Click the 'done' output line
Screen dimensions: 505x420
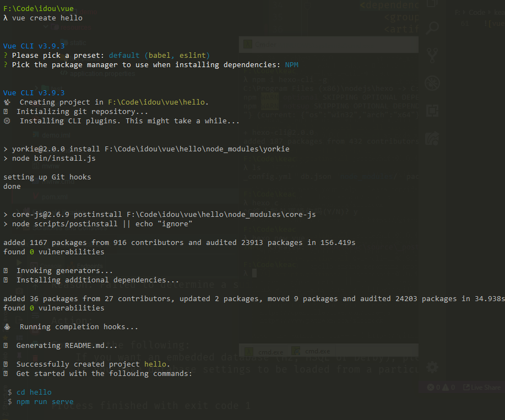[12, 187]
